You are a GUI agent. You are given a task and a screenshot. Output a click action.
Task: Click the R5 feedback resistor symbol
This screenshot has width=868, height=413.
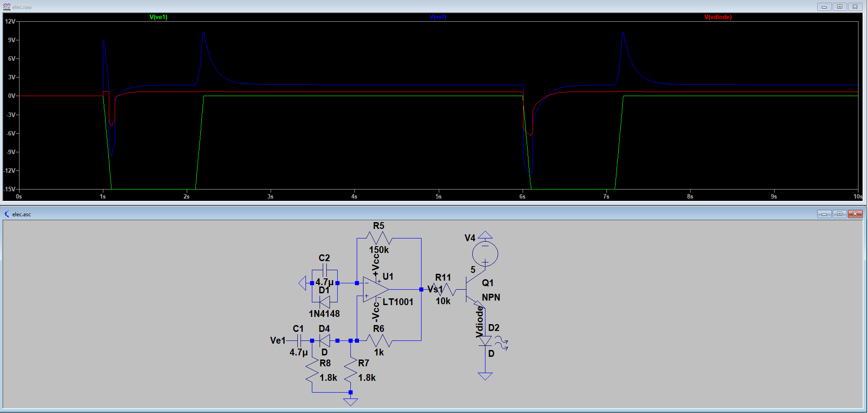tap(378, 238)
